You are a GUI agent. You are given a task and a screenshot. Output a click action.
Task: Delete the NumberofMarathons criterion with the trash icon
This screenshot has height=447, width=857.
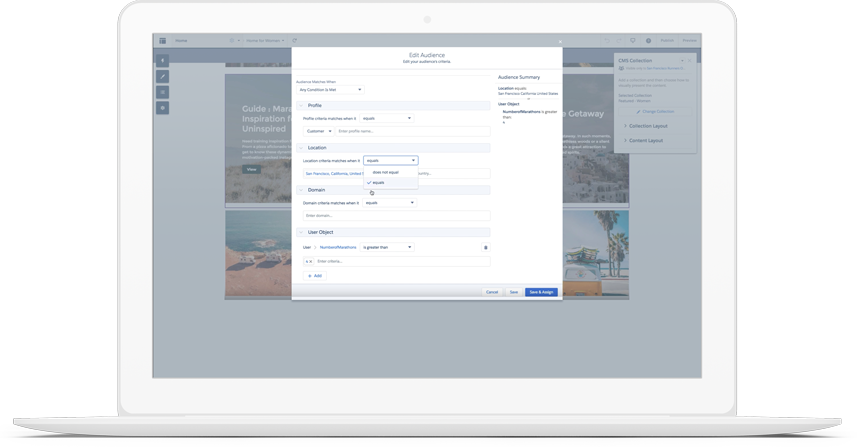tap(486, 247)
